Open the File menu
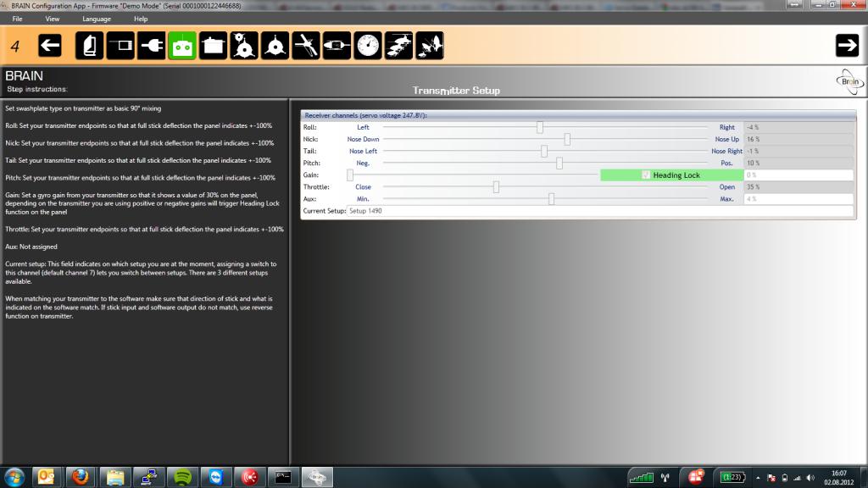Viewport: 868px width, 488px height. click(x=17, y=19)
